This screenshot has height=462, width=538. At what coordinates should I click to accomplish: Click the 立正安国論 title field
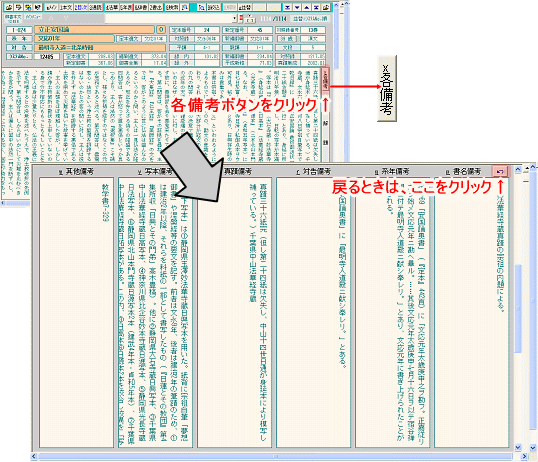94,30
